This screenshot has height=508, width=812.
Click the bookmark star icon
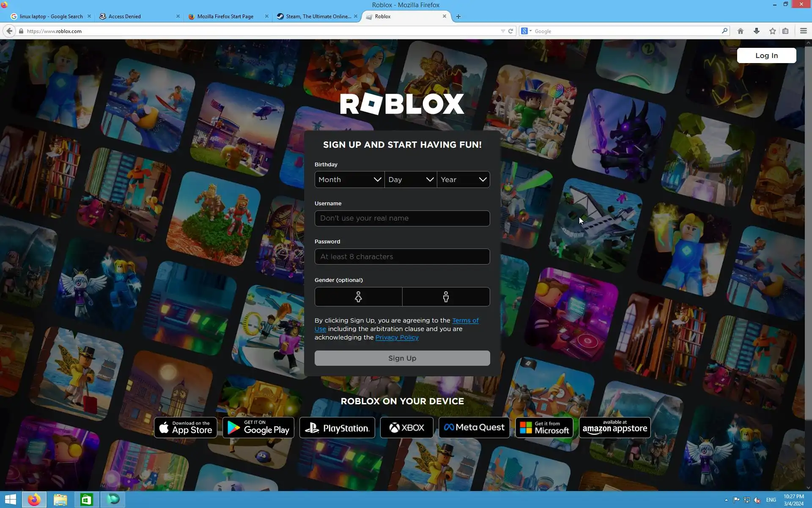[x=772, y=31]
